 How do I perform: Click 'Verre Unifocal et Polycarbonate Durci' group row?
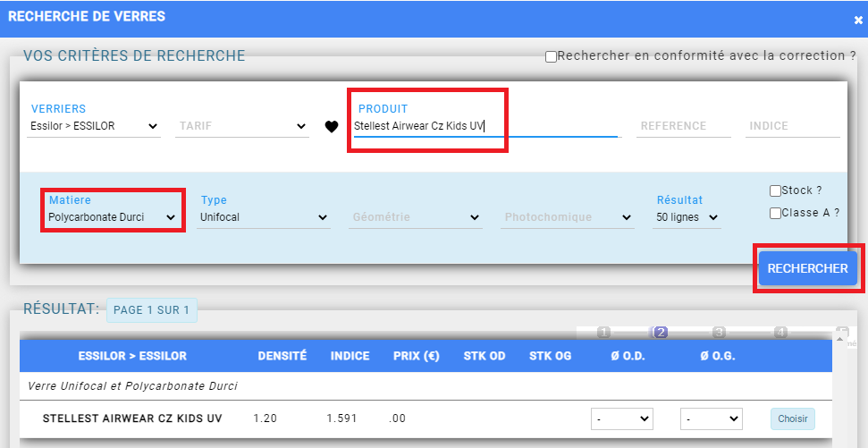point(426,386)
